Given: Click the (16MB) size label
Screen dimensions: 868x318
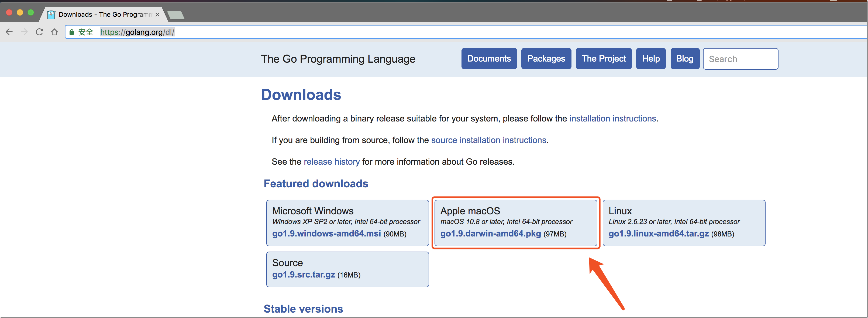Looking at the screenshot, I should tap(349, 275).
